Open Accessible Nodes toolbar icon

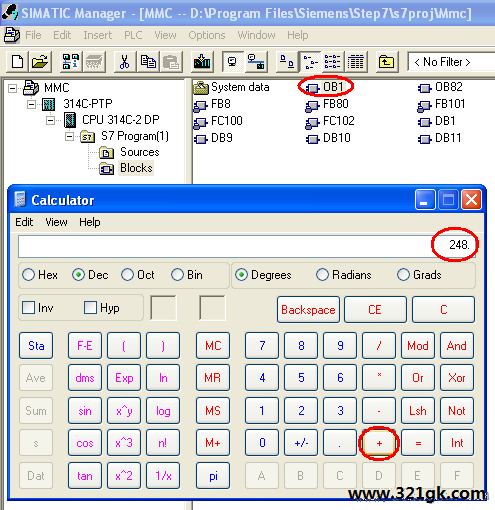tap(71, 62)
